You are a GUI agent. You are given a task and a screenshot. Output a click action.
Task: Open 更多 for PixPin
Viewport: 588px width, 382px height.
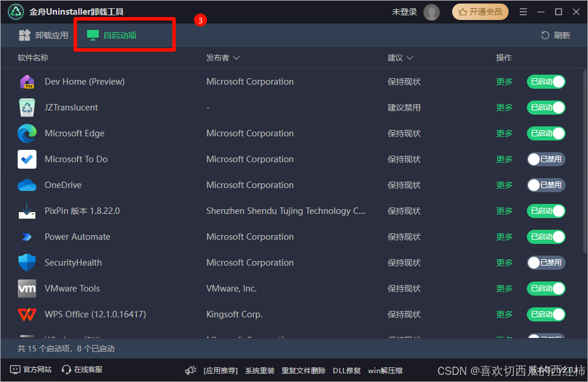click(504, 211)
